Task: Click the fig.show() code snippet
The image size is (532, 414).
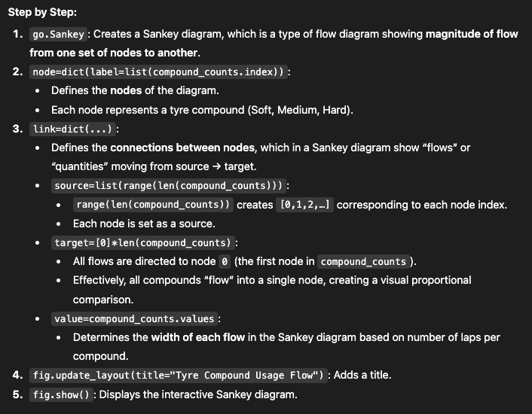Action: [61, 394]
